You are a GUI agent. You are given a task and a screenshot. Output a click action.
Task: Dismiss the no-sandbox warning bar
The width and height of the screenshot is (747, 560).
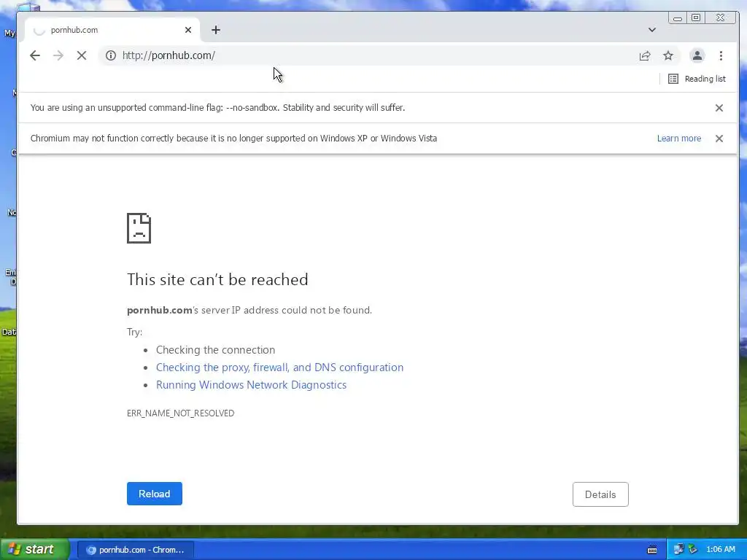[719, 108]
